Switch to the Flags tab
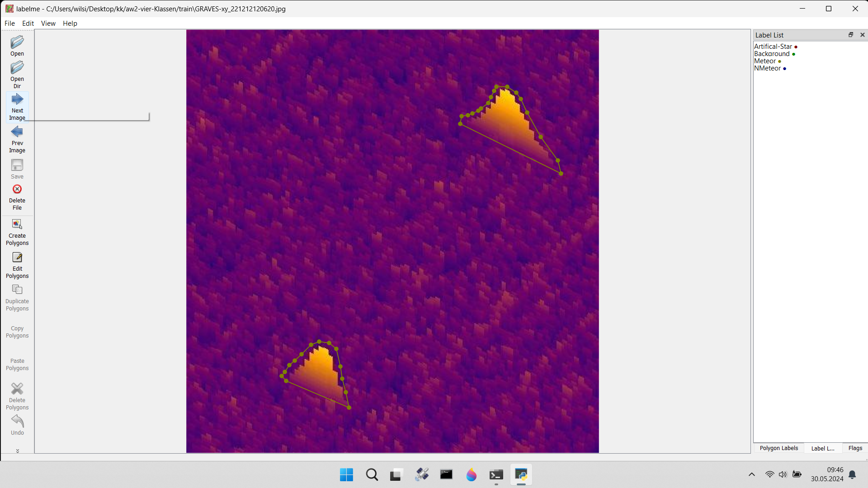868x488 pixels. (855, 448)
